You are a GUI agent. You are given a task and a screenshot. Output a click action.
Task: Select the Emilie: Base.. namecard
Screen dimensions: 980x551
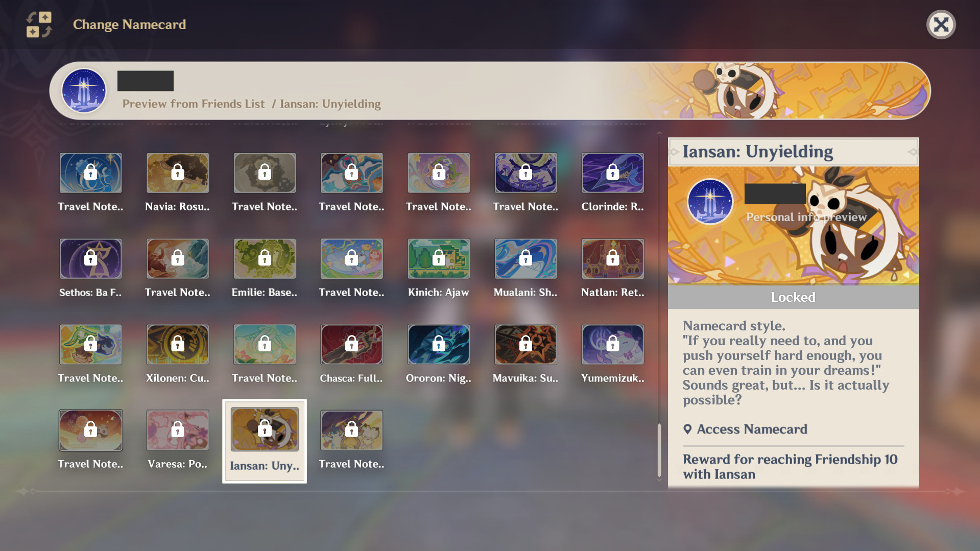(264, 259)
